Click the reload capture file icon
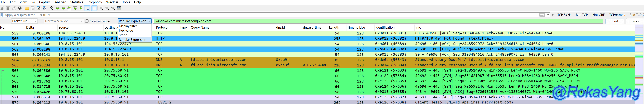 coord(45,8)
